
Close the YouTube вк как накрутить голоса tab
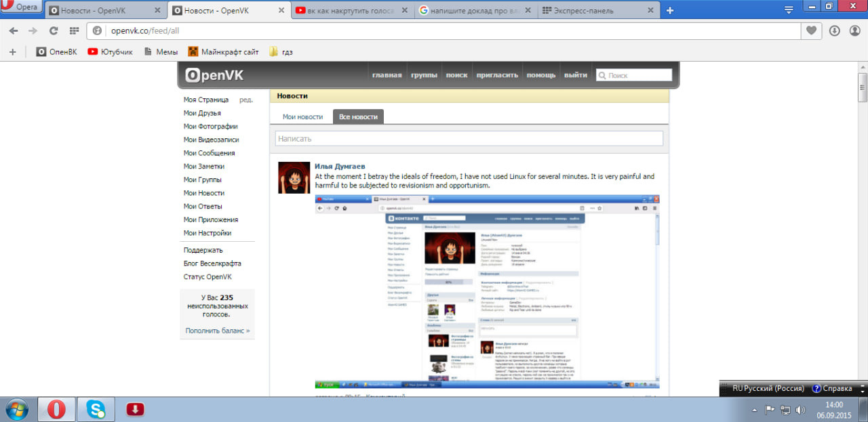point(406,11)
